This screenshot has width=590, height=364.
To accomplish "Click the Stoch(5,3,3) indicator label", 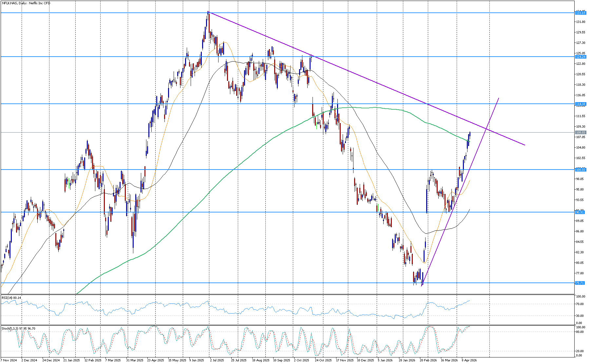I will point(18,328).
